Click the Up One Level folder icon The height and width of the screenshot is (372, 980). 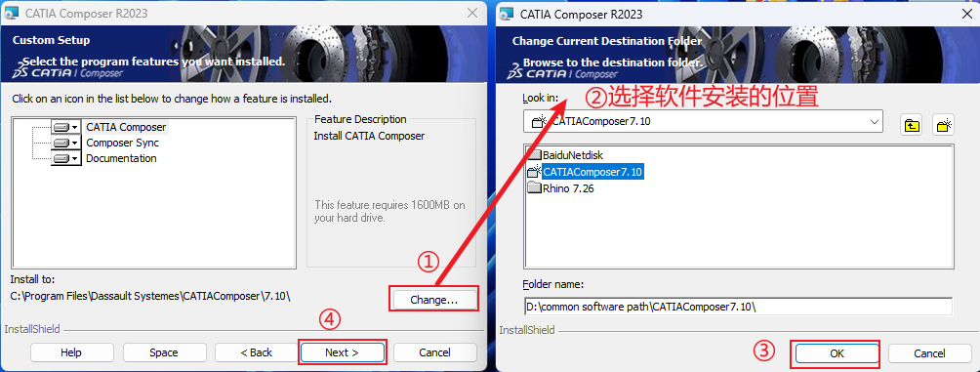911,124
